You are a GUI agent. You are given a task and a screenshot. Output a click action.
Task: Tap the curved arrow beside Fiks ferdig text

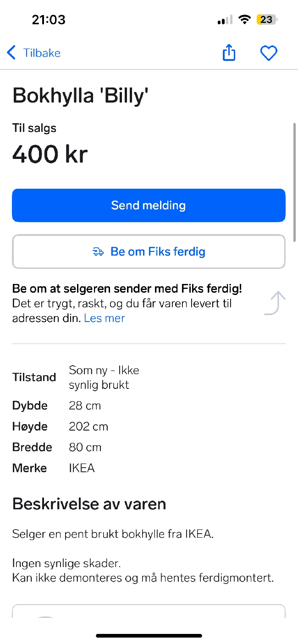pos(274,303)
